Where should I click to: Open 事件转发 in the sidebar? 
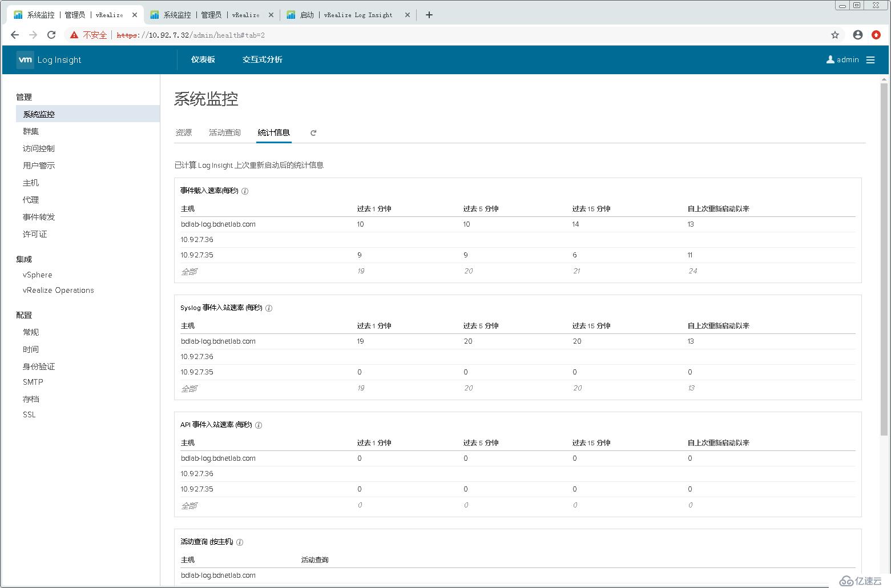39,217
